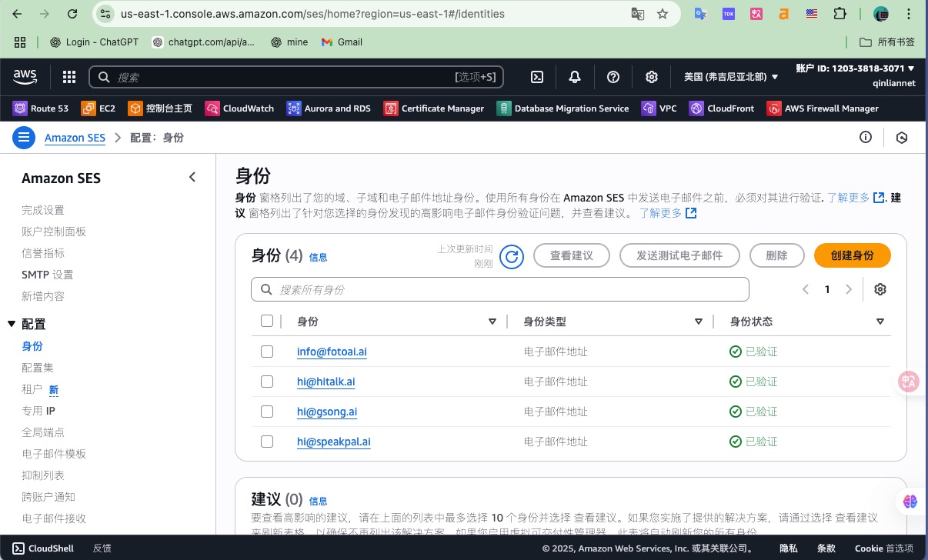This screenshot has width=928, height=560.
Task: Open identities table preferences gear
Action: point(880,289)
